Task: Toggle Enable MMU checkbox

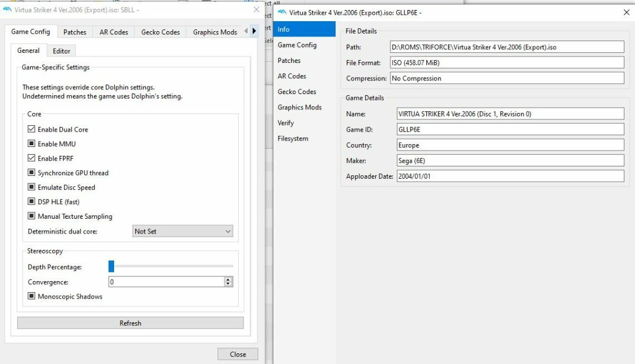Action: tap(31, 143)
